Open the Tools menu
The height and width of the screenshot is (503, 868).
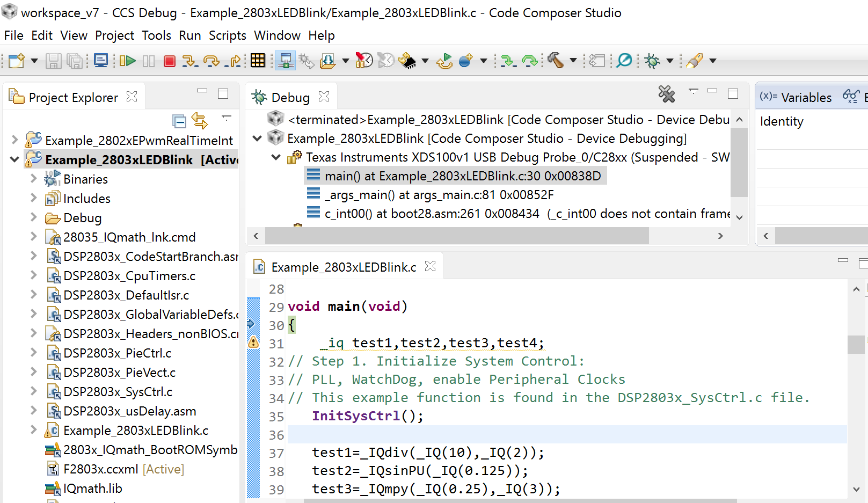click(157, 35)
